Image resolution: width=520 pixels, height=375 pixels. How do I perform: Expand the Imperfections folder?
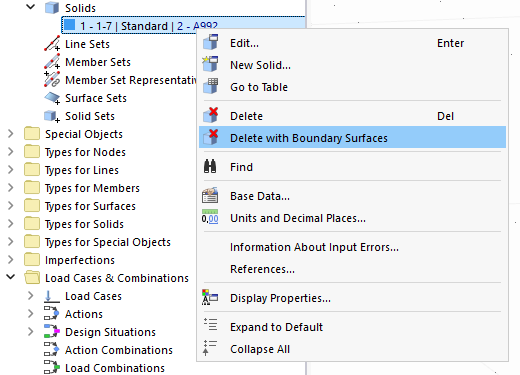11,260
